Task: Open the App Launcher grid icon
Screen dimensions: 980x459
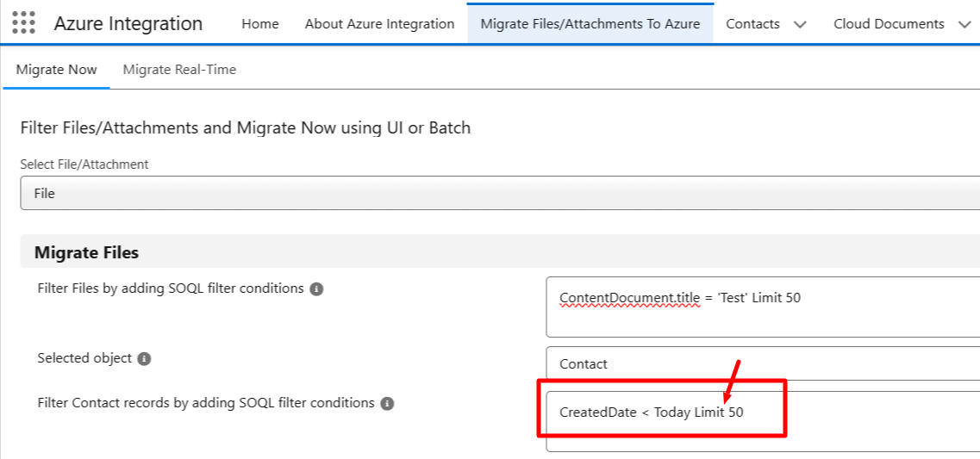Action: click(24, 22)
